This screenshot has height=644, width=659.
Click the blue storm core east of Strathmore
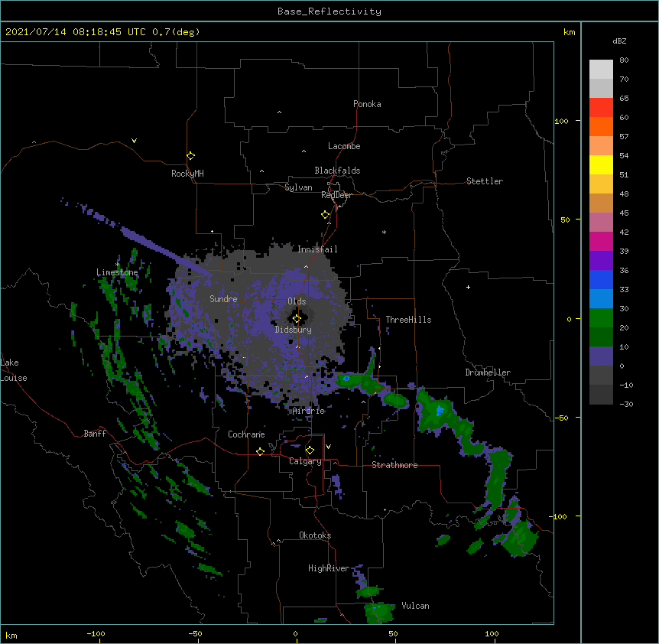pos(440,410)
